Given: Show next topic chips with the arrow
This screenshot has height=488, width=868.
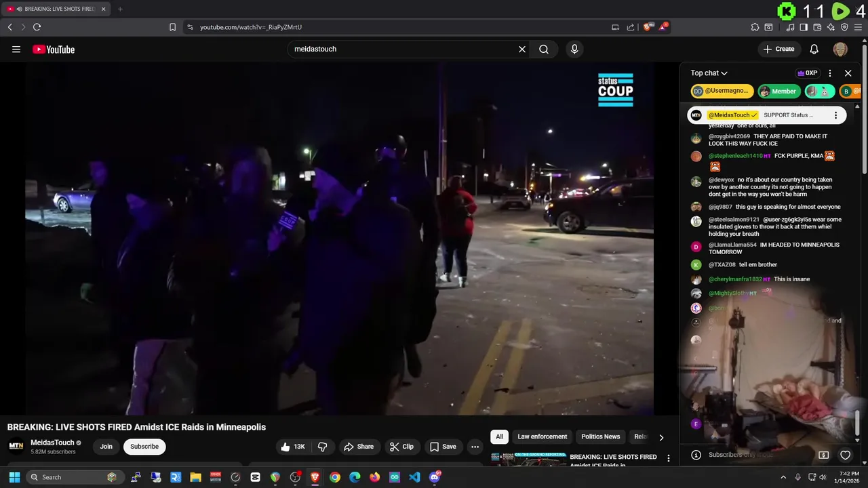Looking at the screenshot, I should click(x=661, y=437).
